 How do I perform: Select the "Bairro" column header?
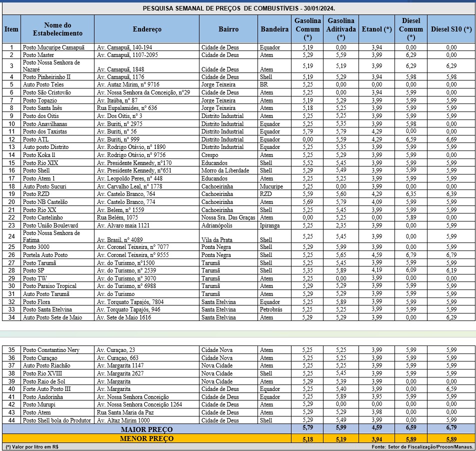pos(228,29)
